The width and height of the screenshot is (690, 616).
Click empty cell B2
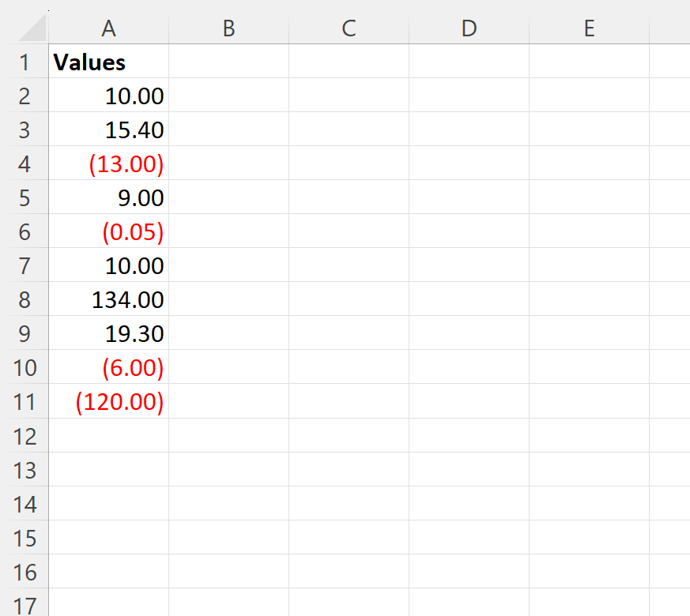(229, 95)
